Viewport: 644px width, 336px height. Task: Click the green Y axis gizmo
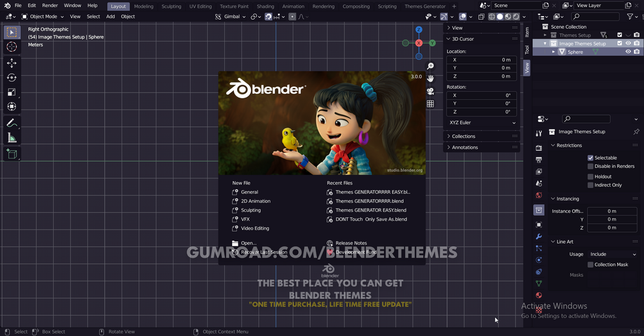(432, 43)
